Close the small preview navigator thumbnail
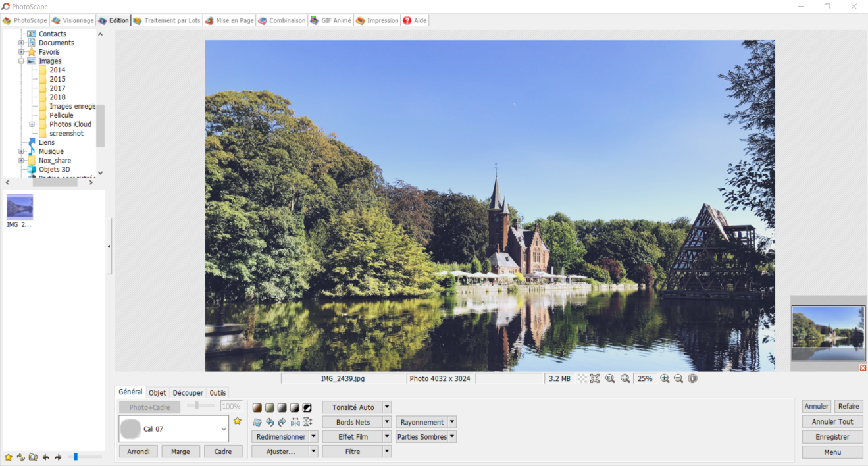Viewport: 868px width, 466px height. point(863,368)
